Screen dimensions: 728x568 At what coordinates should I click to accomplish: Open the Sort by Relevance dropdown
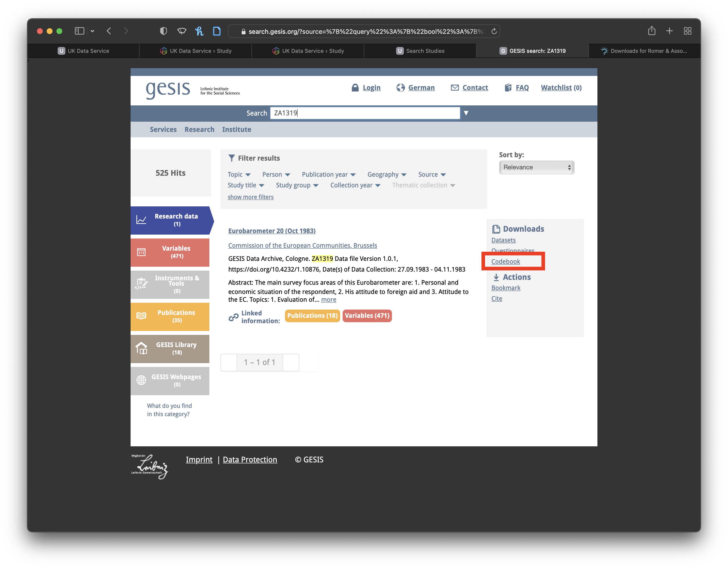[536, 167]
